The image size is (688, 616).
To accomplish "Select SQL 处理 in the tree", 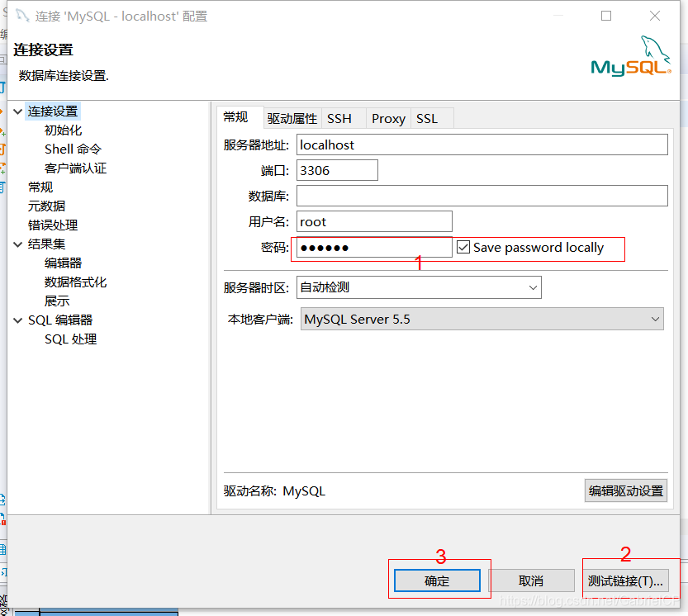I will (x=71, y=339).
